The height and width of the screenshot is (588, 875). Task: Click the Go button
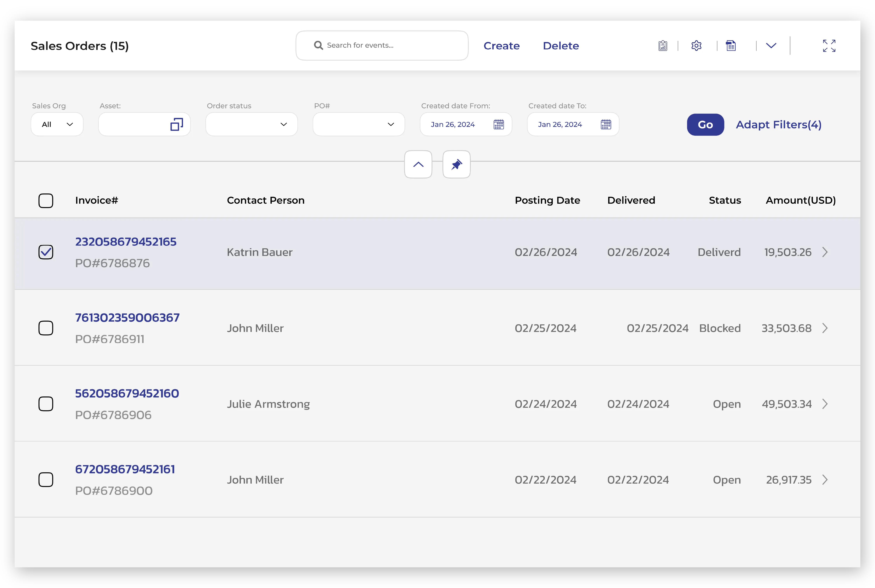coord(705,124)
